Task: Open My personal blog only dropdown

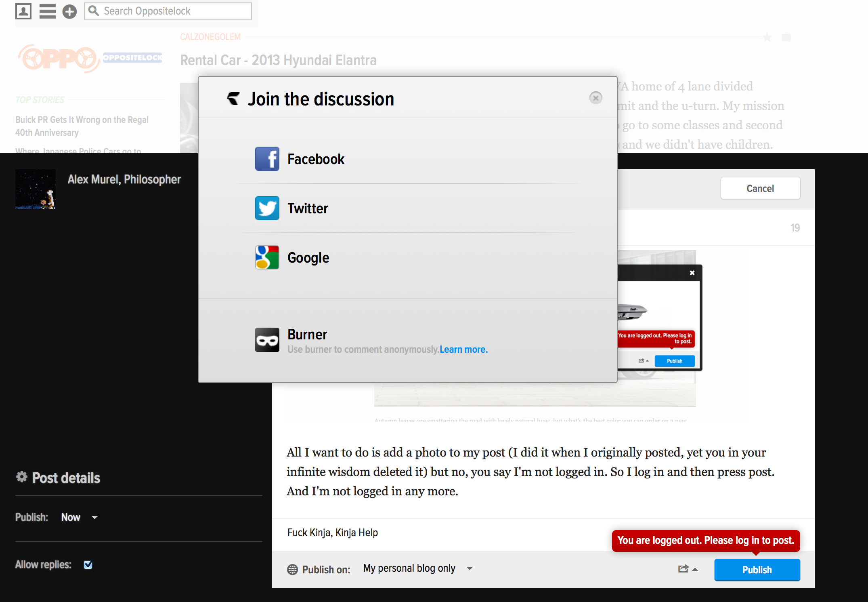Action: (x=418, y=568)
